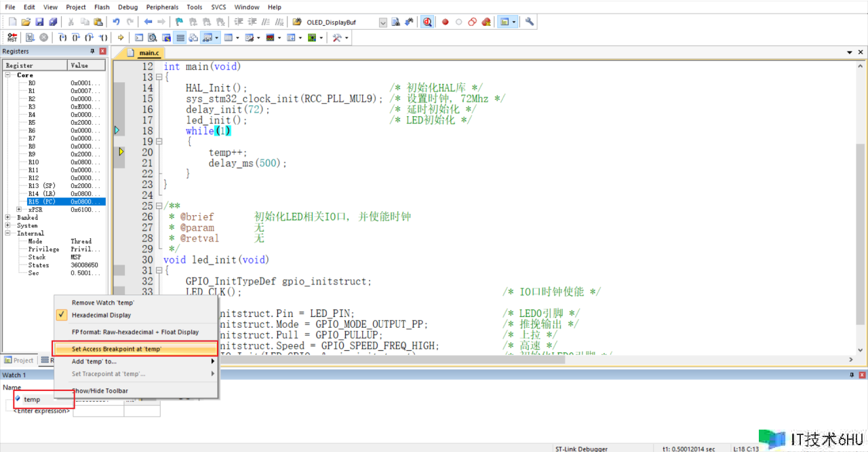Screen dimensions: 868x452
Task: Expand the Banked registers group
Action: pos(8,218)
